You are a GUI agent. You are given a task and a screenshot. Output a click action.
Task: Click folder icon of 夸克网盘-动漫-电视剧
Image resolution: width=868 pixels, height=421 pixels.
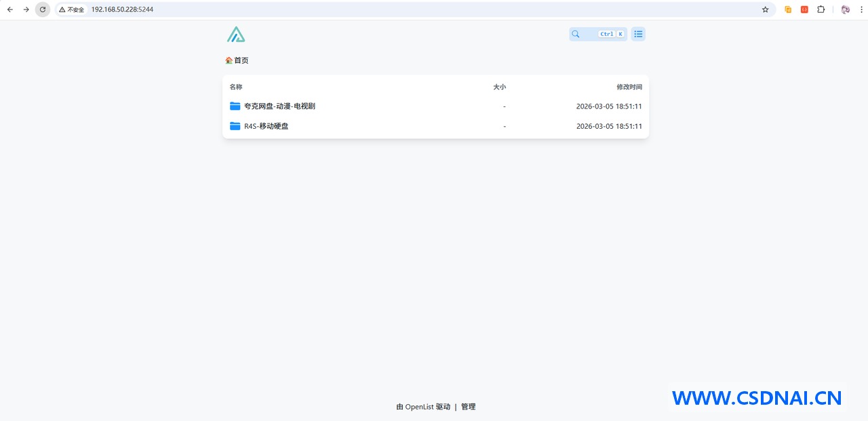235,106
